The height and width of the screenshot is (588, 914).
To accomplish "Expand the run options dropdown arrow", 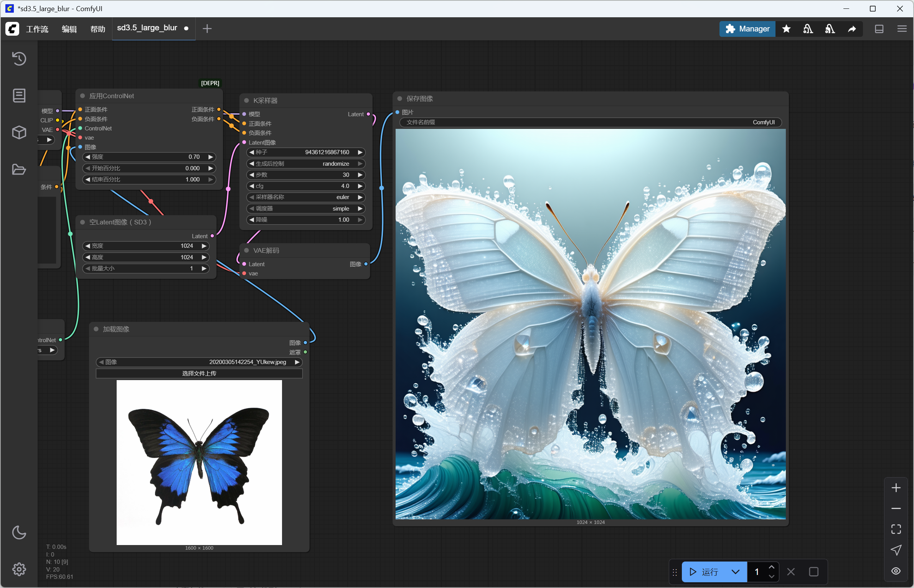I will [x=736, y=572].
